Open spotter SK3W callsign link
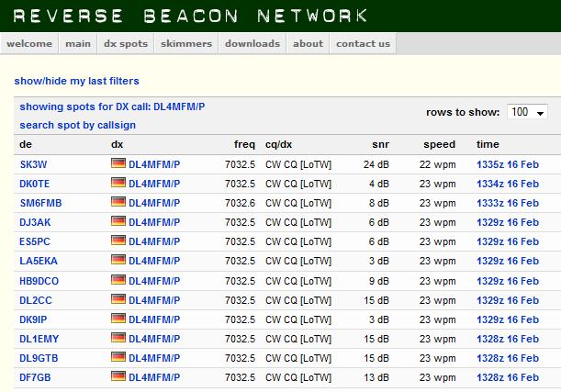Screen dimensions: 561x392 [x=33, y=164]
